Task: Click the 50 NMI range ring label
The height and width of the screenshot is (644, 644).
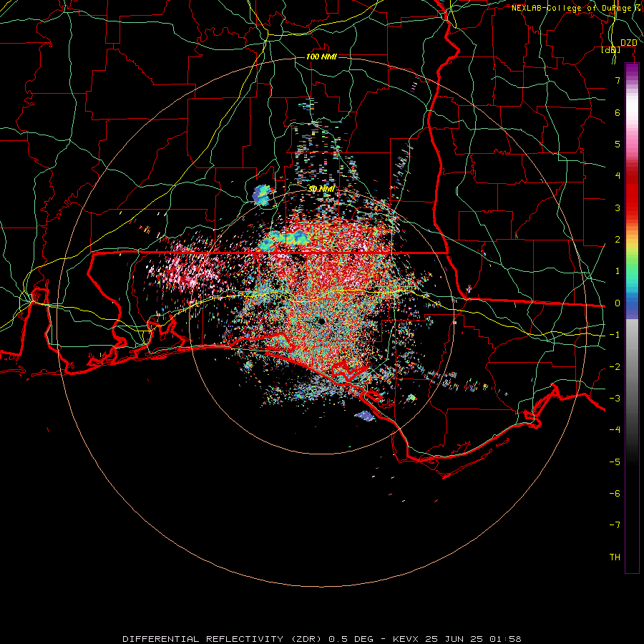Action: tap(321, 189)
